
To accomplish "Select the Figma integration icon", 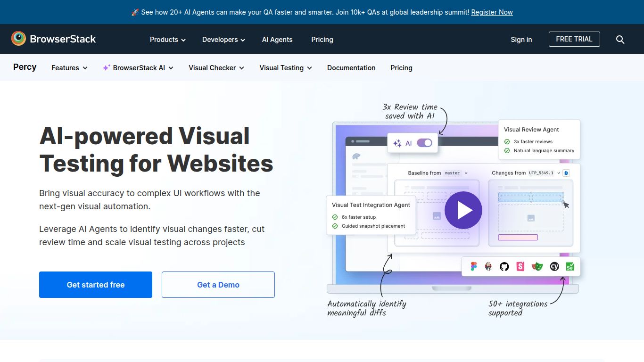I will [x=473, y=266].
